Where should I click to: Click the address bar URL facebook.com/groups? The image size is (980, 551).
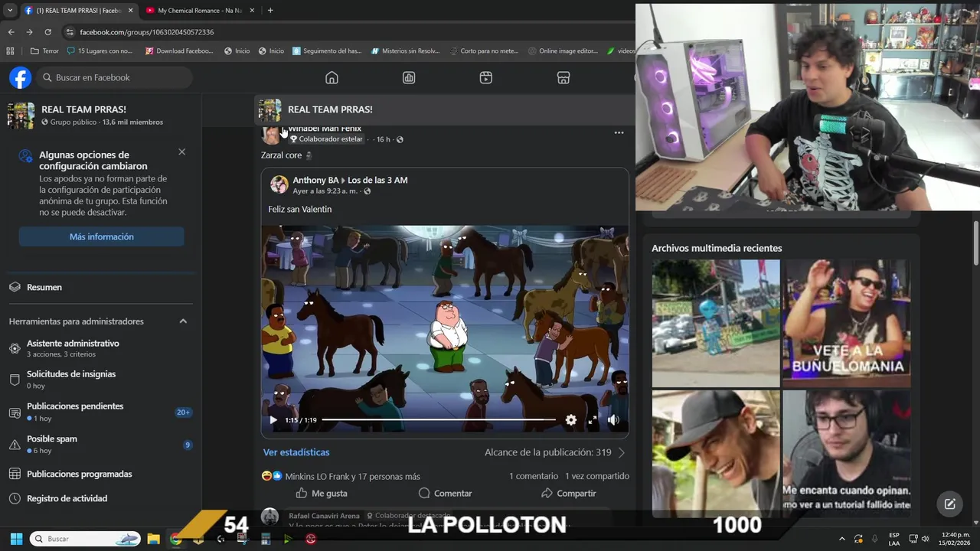pyautogui.click(x=146, y=32)
